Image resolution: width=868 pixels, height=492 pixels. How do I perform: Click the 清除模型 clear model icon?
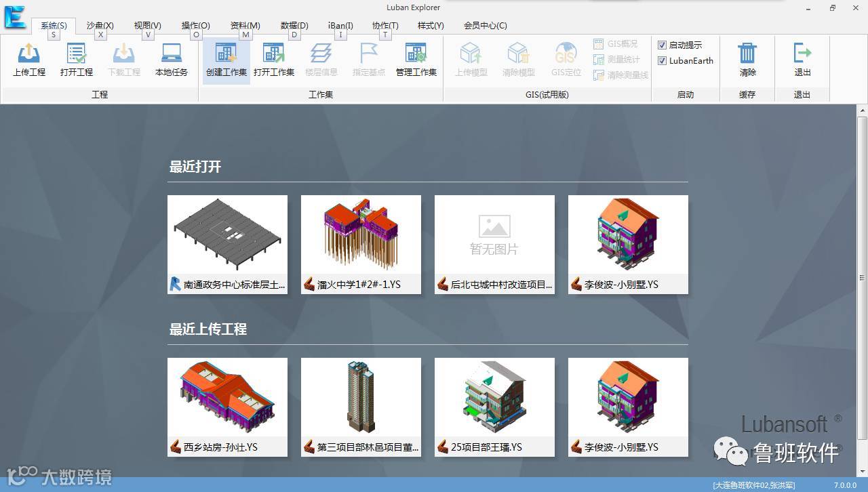click(519, 60)
